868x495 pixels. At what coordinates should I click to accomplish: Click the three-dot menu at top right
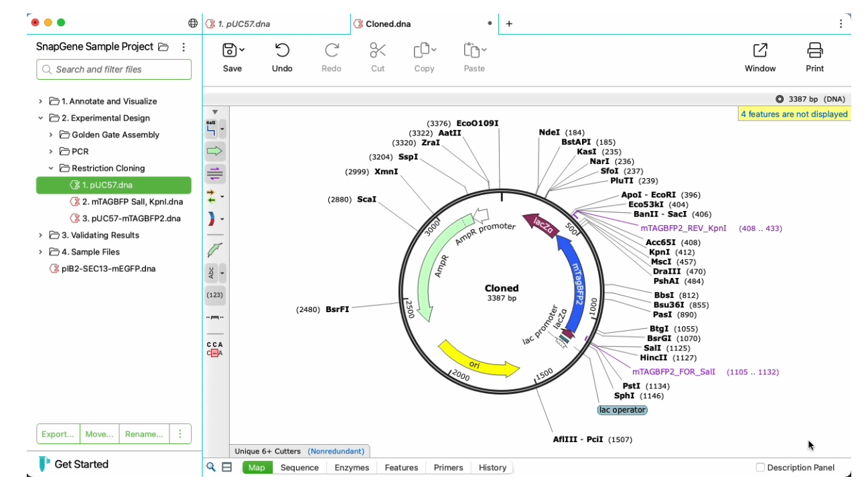click(841, 23)
